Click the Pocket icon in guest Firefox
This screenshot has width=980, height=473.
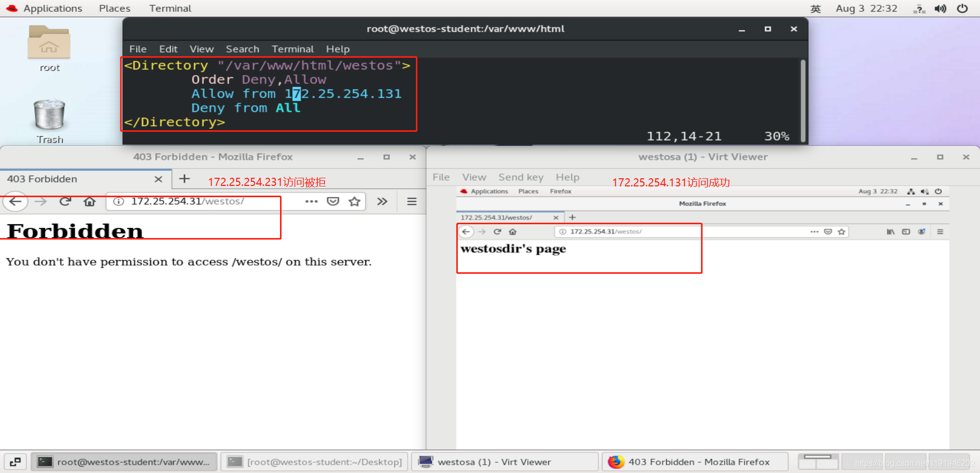click(x=828, y=232)
